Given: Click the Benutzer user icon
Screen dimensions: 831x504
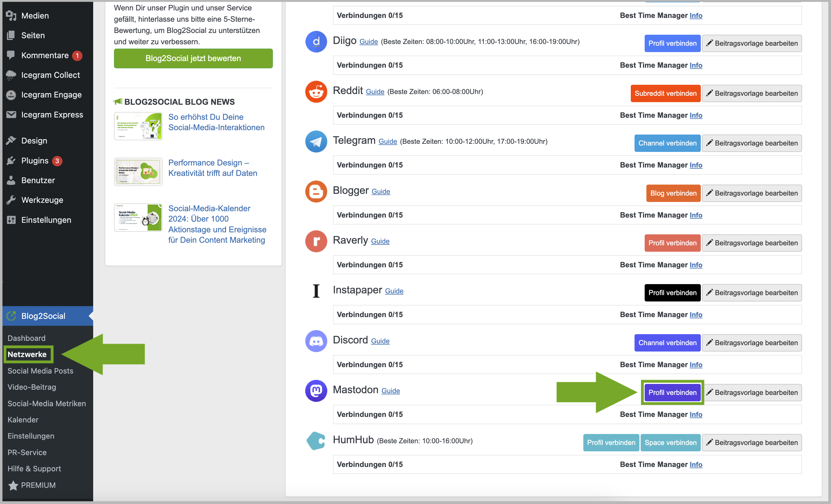Looking at the screenshot, I should (11, 180).
